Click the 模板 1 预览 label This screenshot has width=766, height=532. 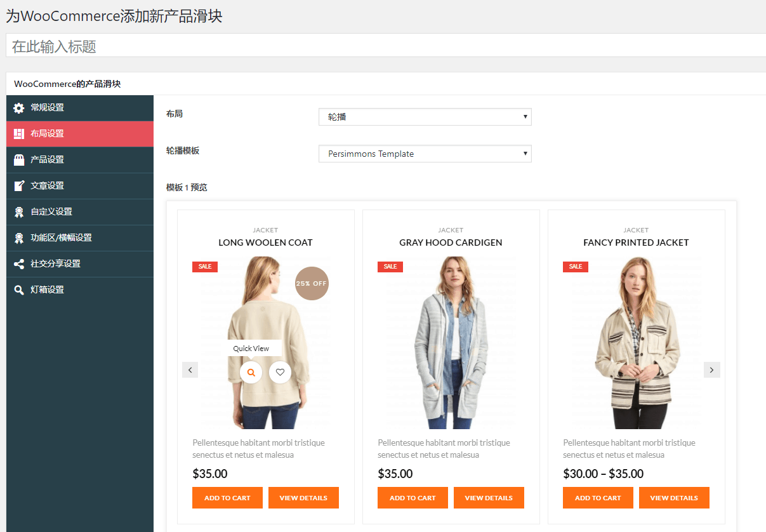[187, 187]
